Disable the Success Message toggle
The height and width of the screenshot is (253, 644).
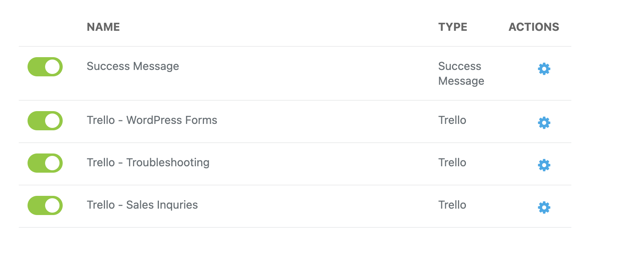45,67
